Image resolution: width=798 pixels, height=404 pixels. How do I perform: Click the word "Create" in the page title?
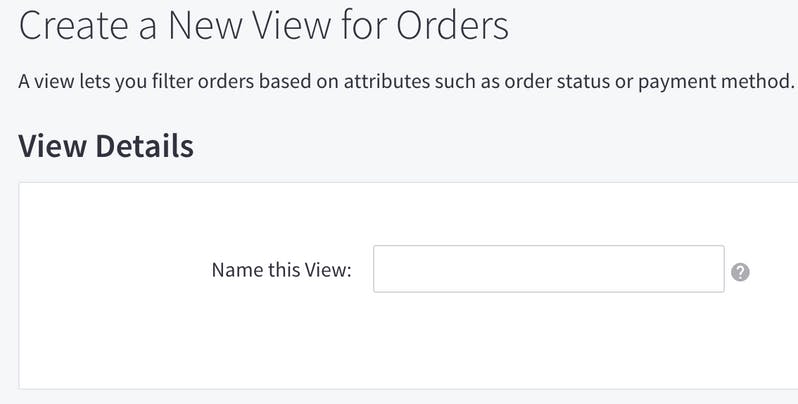point(73,25)
